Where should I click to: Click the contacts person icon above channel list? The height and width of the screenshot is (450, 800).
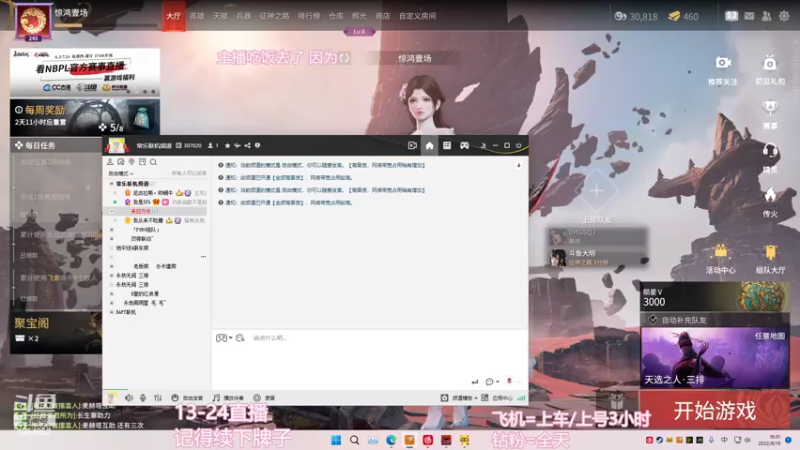click(110, 162)
